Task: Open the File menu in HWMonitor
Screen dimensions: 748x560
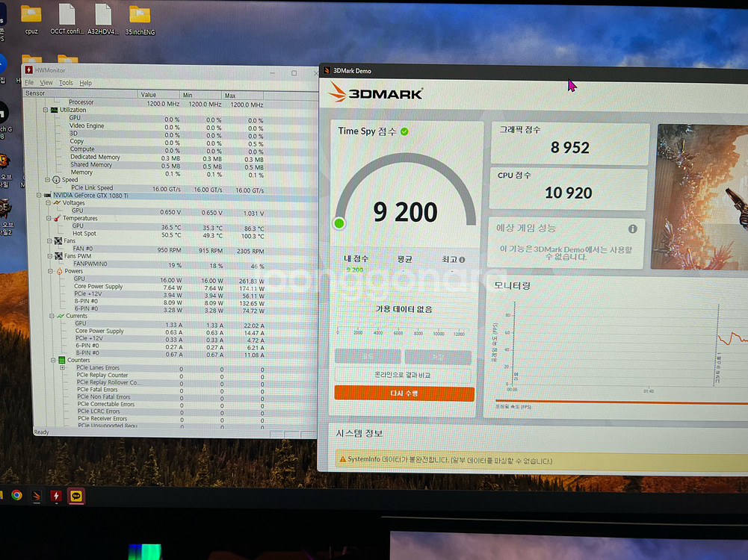Action: 29,82
